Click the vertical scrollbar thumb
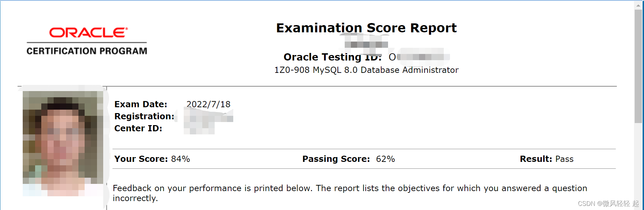Screen dimensions: 644x210 point(638,65)
